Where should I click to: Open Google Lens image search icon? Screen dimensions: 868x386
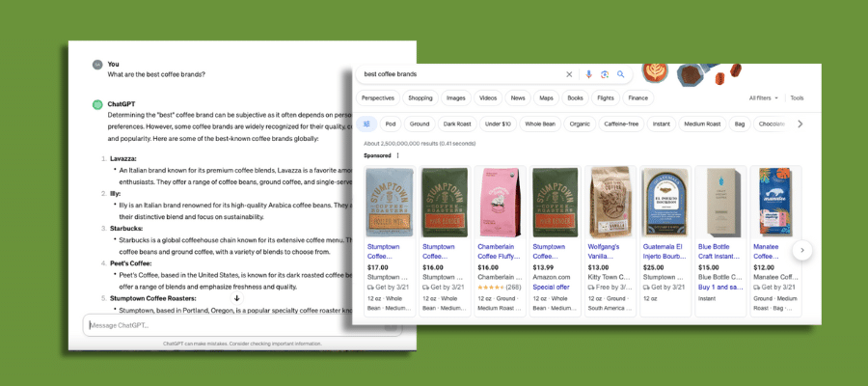[x=605, y=74]
